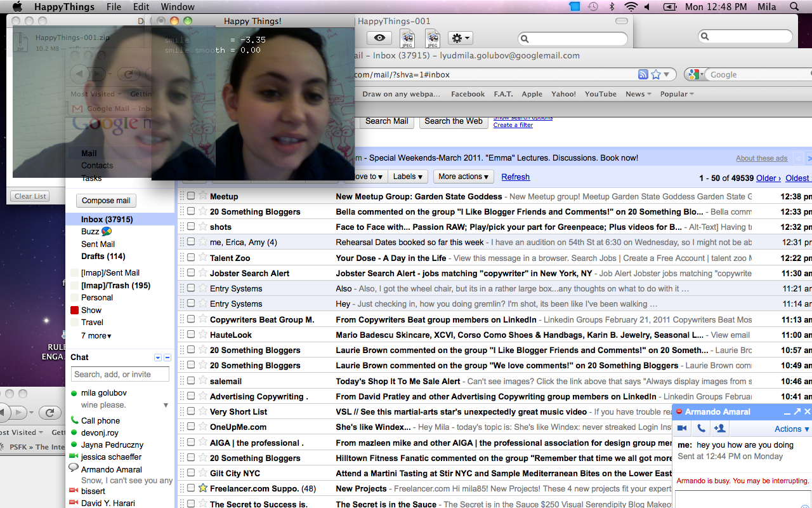Star the Freelancer.com Suppo. email

coord(203,488)
